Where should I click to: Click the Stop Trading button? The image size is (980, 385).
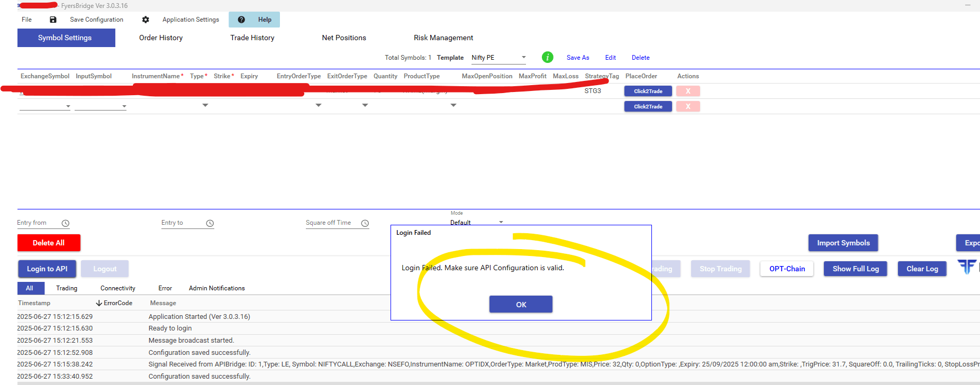pyautogui.click(x=720, y=269)
